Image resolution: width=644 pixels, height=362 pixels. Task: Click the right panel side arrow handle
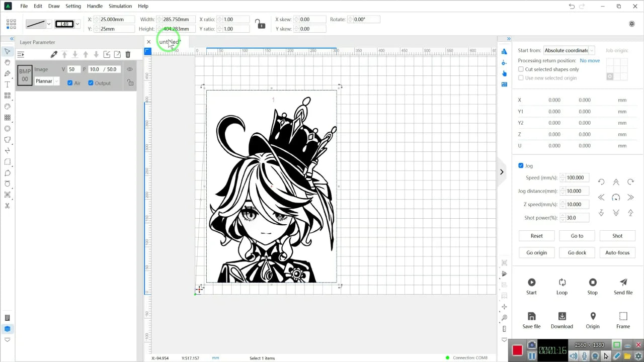[x=502, y=172]
